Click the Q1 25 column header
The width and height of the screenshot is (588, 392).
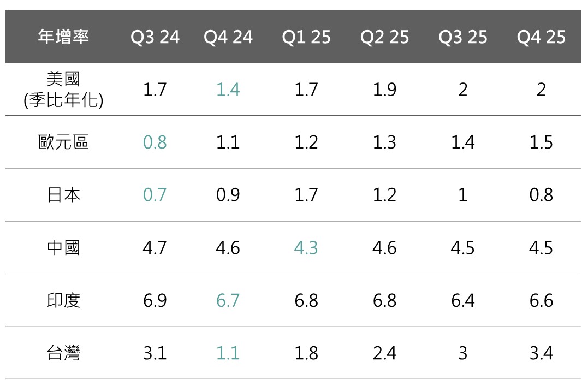click(x=306, y=37)
